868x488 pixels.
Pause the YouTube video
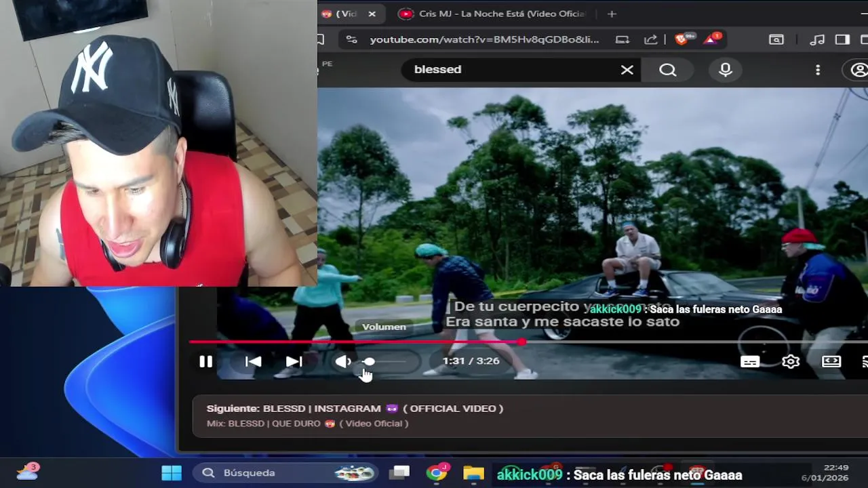(205, 361)
